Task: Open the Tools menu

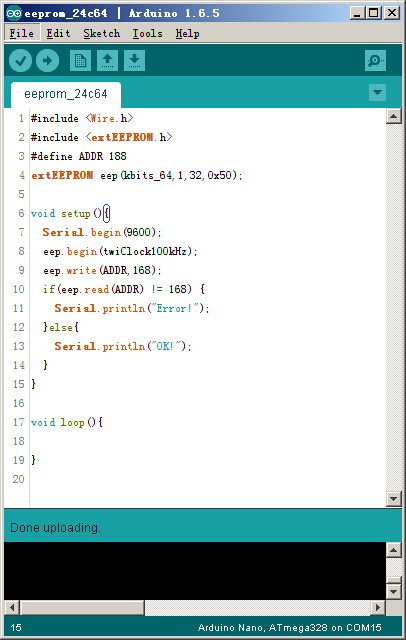Action: pos(147,33)
